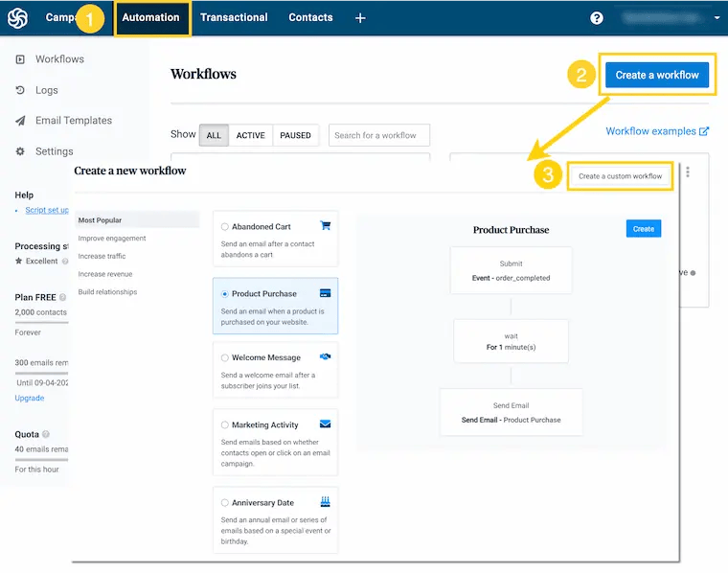
Task: Select the Welcome Message radio option
Action: coord(225,357)
